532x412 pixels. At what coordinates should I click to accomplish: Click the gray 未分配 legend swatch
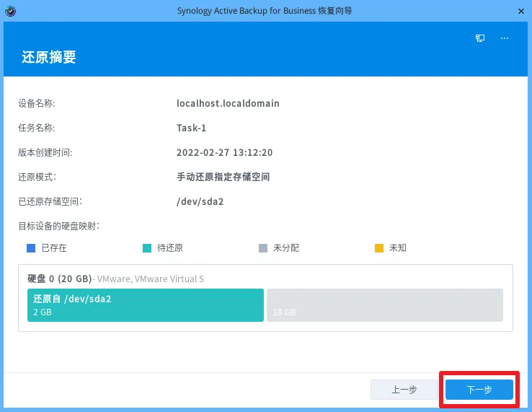pos(263,248)
